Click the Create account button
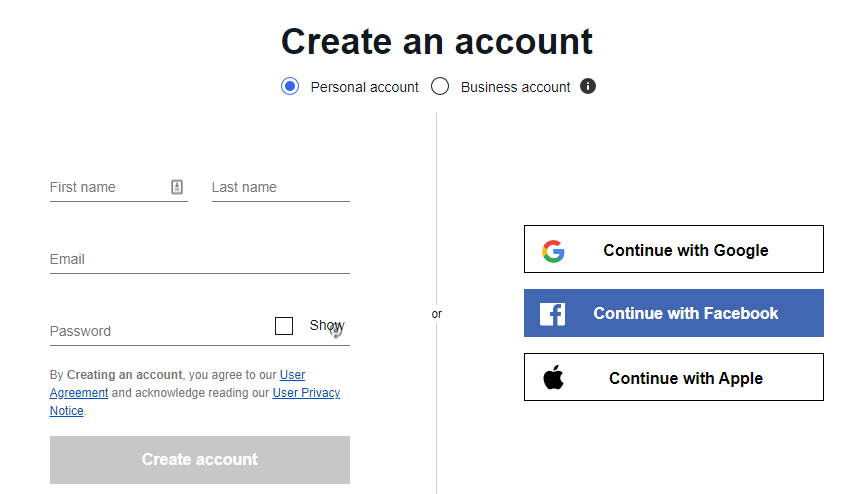 tap(200, 460)
